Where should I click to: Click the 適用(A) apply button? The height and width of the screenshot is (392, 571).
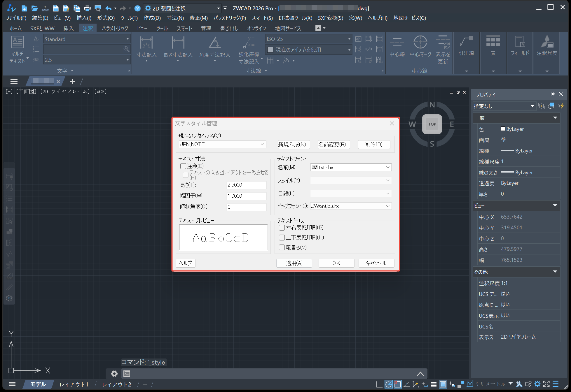[294, 263]
